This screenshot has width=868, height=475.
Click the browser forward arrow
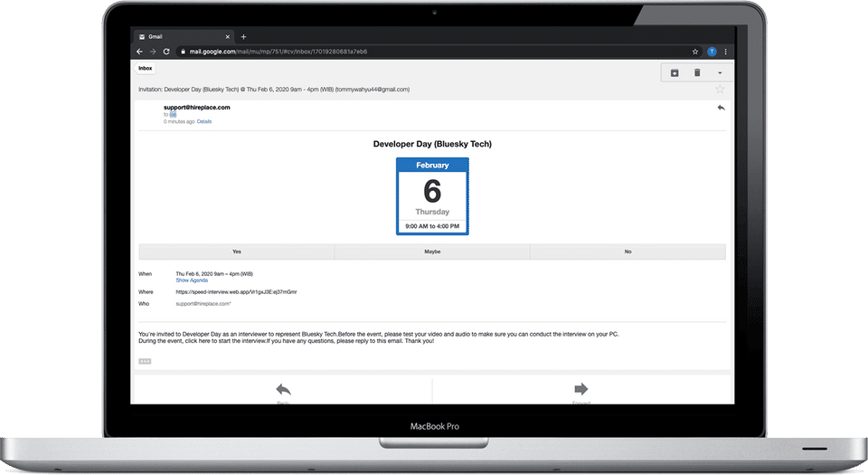153,52
